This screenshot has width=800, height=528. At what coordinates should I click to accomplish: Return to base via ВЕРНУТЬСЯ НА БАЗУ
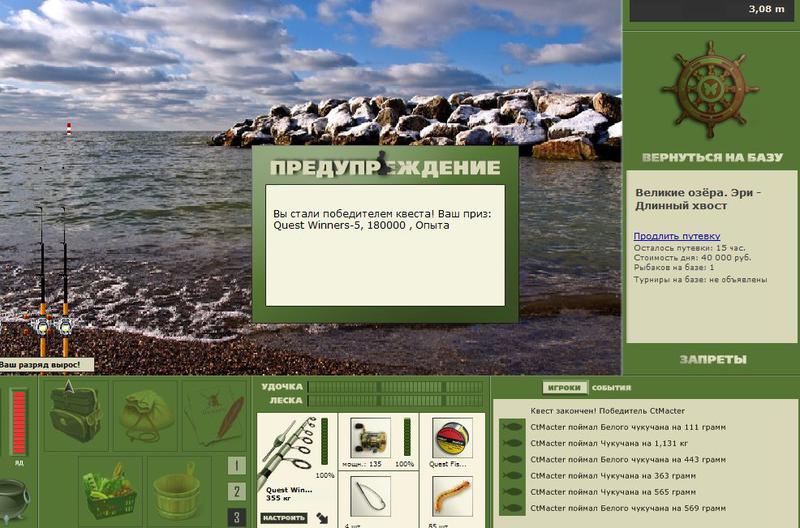[x=712, y=157]
